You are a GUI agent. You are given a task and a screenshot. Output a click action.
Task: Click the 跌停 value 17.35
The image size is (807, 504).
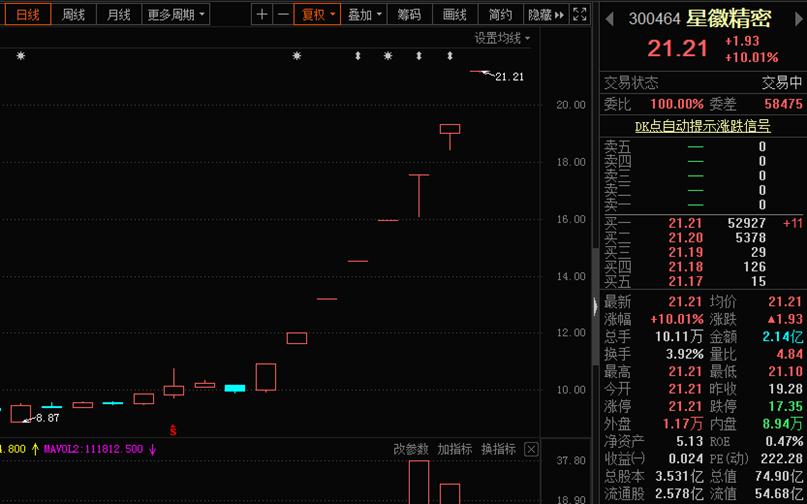pos(786,407)
